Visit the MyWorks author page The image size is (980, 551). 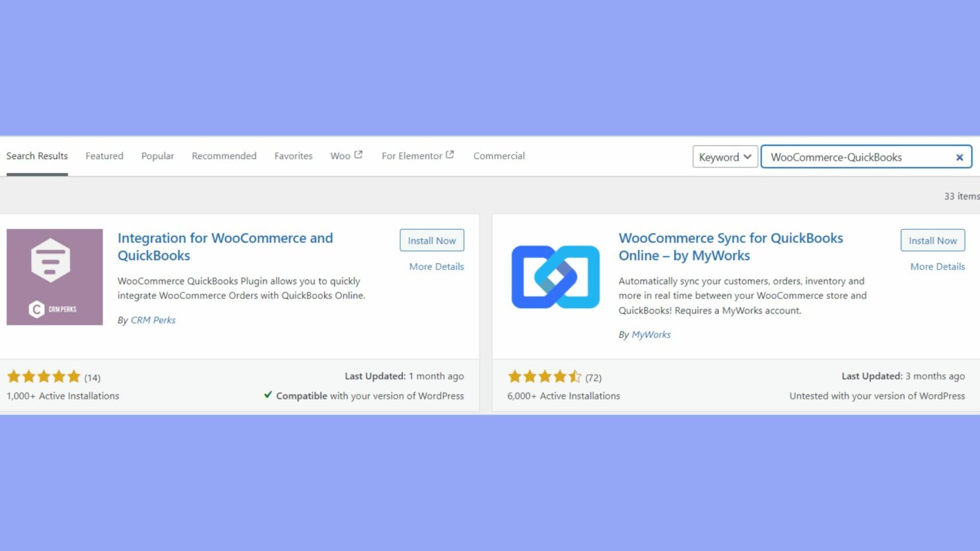650,335
